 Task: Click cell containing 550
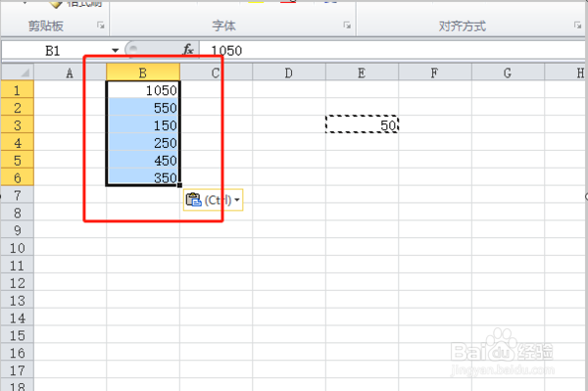point(143,108)
